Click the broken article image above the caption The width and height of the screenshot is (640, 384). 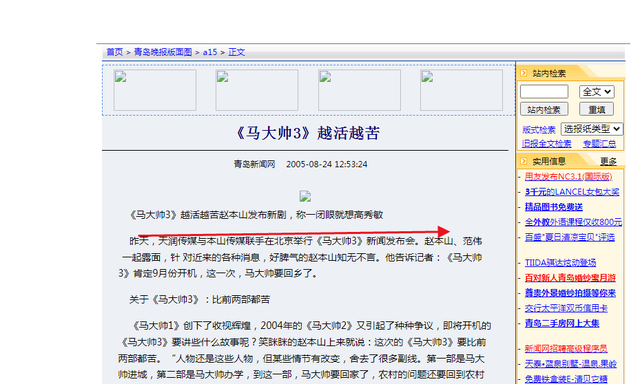[x=305, y=196]
